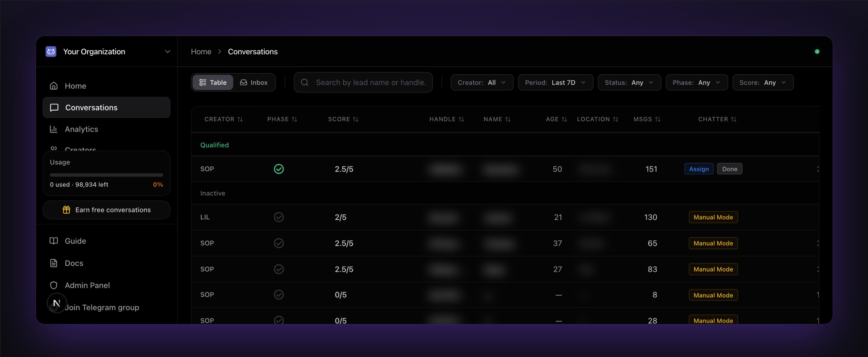Click the Home breadcrumb link
The image size is (868, 357).
tap(201, 52)
